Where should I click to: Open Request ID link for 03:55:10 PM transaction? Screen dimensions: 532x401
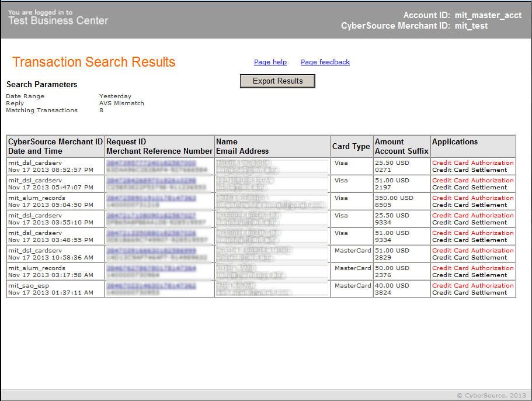coord(151,216)
